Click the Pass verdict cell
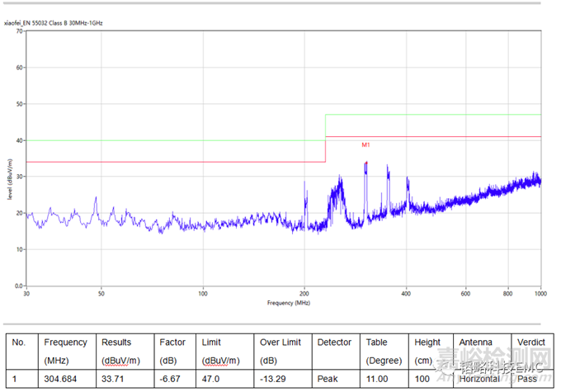Image resolution: width=561 pixels, height=392 pixels. [x=526, y=378]
